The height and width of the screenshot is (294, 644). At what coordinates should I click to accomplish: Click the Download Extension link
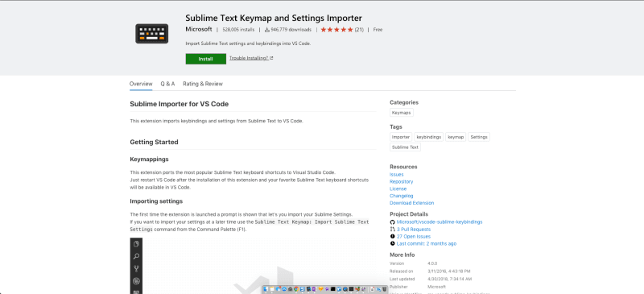pos(411,203)
